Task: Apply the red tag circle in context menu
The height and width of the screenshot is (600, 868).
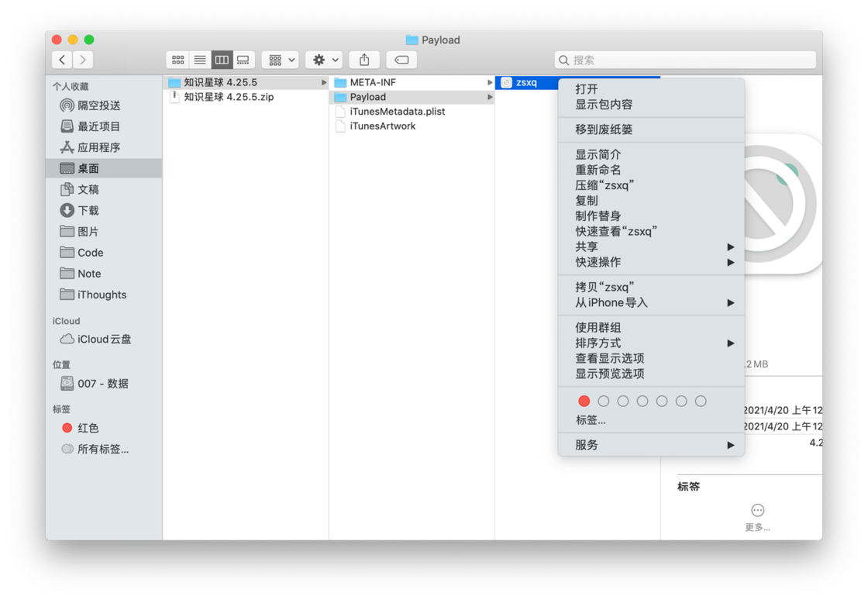Action: click(584, 402)
